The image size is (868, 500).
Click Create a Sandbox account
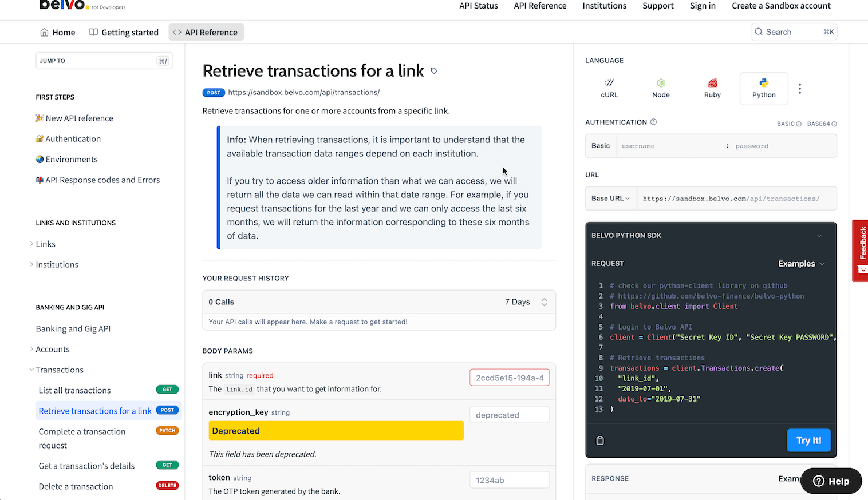tap(781, 6)
